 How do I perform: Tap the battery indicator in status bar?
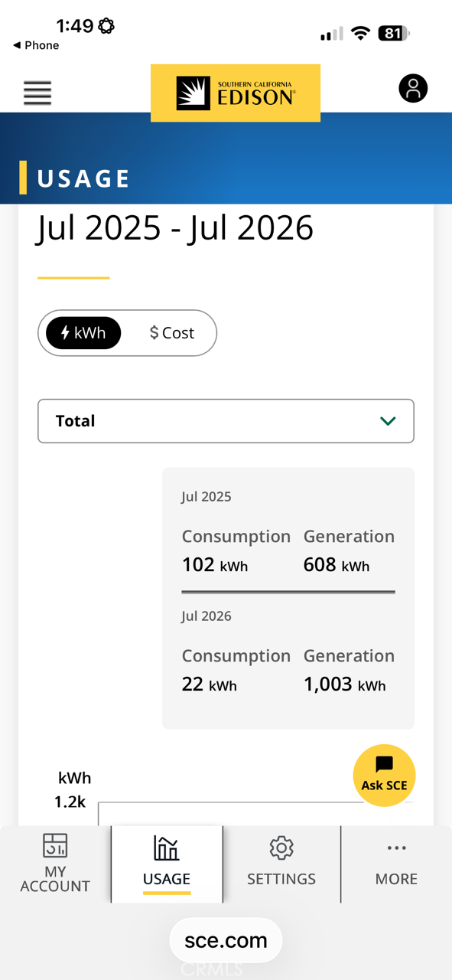395,33
